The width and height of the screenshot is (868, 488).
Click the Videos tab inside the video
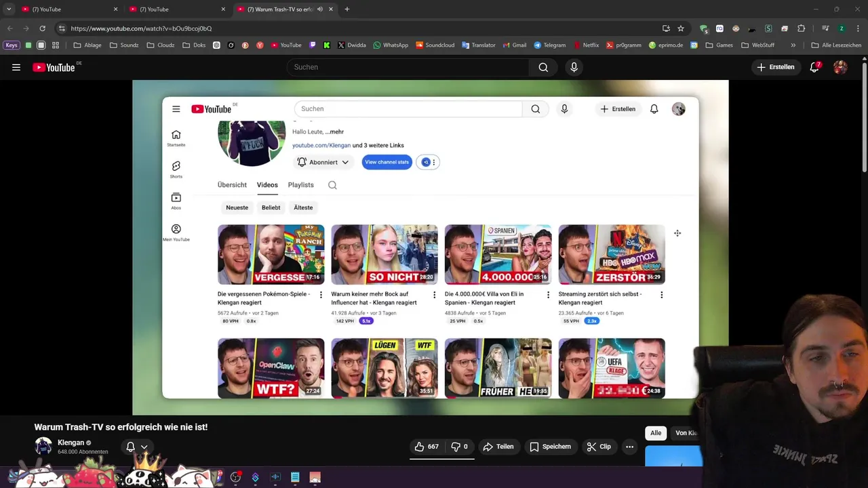coord(267,185)
